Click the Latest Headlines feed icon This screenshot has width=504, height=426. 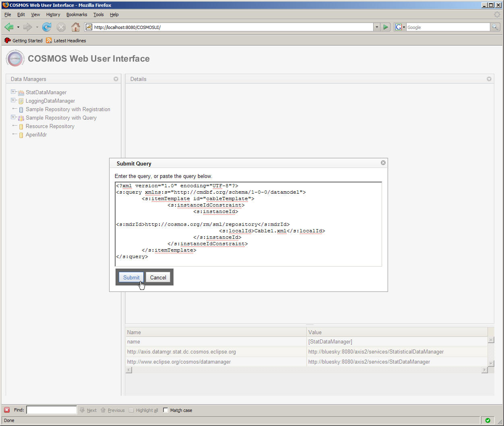[49, 40]
